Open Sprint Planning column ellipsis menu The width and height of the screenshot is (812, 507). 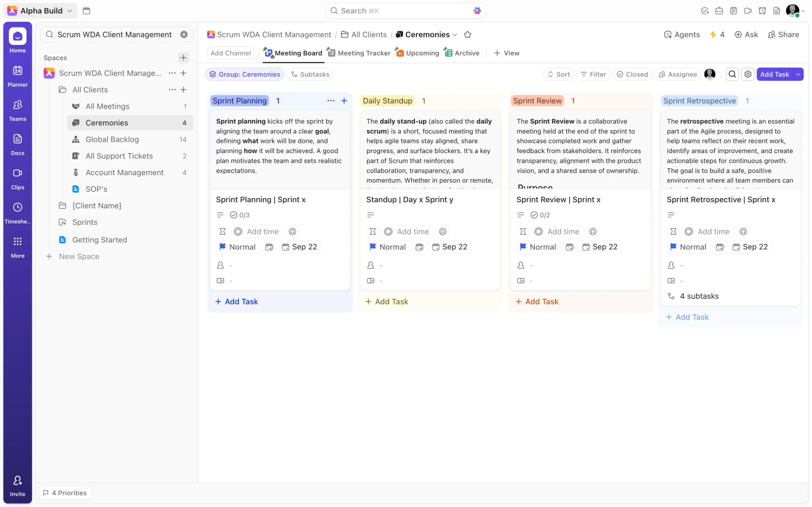[x=331, y=100]
